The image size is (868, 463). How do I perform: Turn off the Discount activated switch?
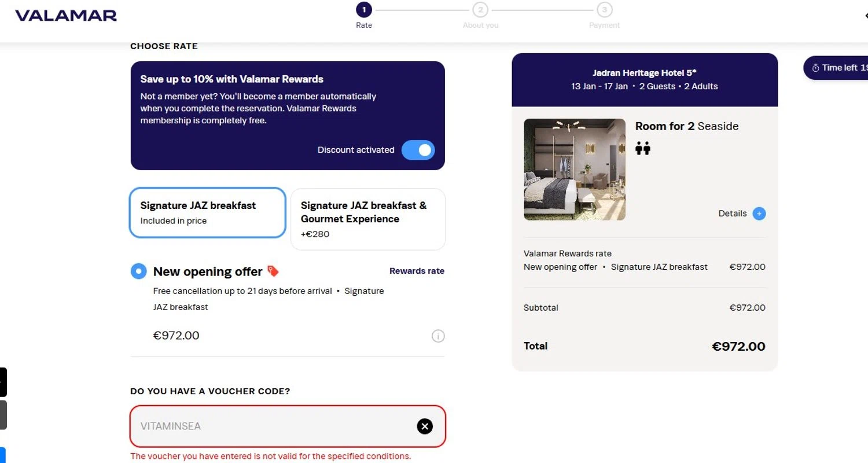(x=418, y=150)
